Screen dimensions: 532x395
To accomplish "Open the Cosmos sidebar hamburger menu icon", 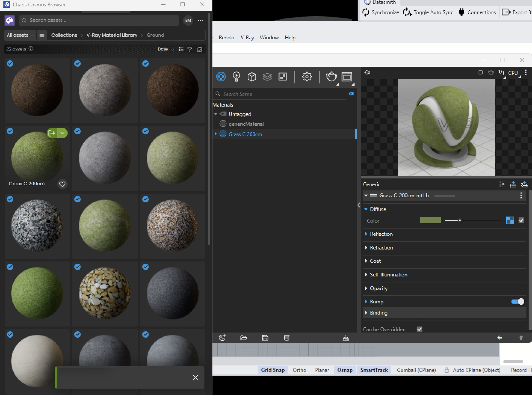I will [x=42, y=35].
